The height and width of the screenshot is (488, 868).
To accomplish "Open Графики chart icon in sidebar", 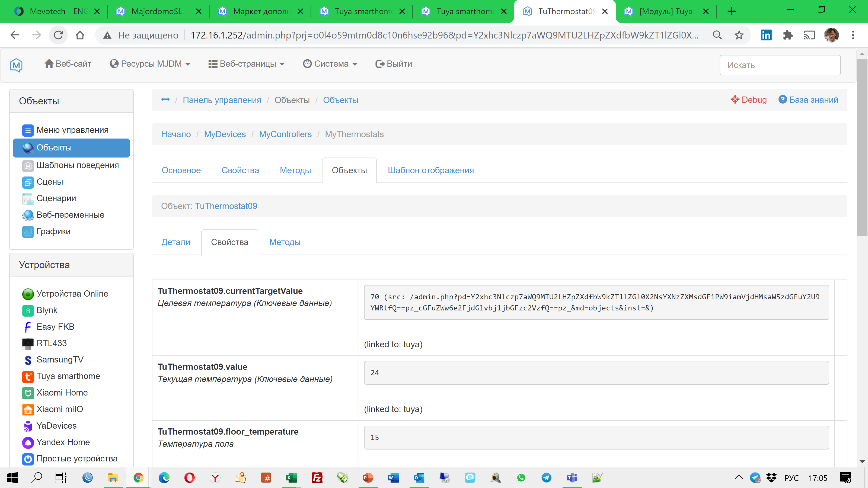I will pyautogui.click(x=28, y=232).
